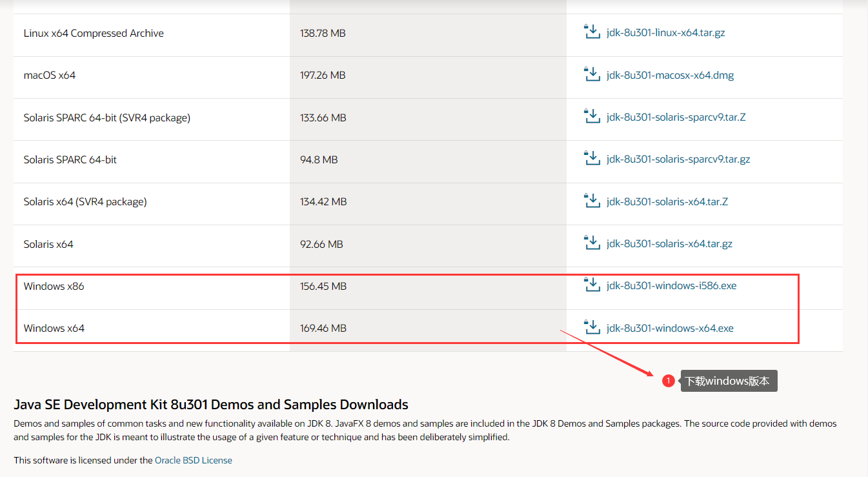Click the Demos and Samples Downloads heading

coord(211,405)
